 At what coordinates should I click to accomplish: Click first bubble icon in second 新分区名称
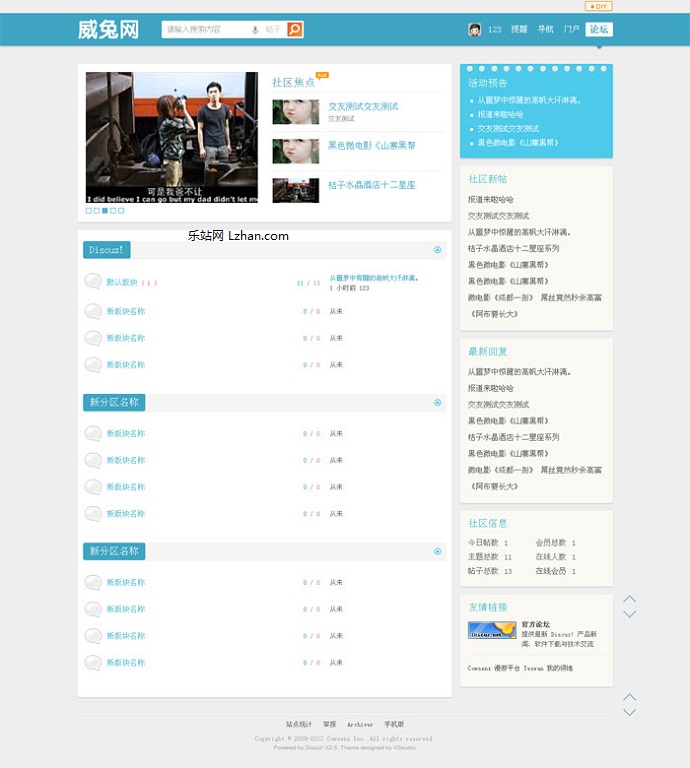[93, 582]
